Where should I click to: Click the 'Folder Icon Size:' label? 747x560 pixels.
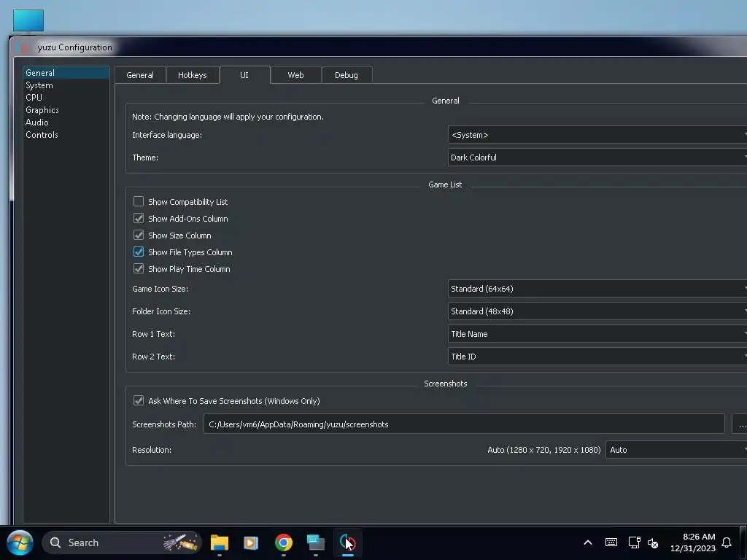click(161, 311)
